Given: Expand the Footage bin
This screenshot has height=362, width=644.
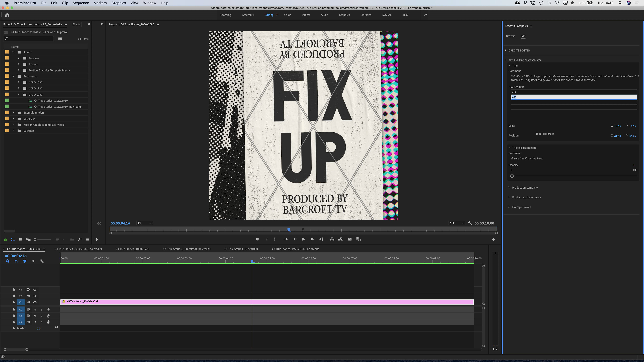Looking at the screenshot, I should point(19,58).
